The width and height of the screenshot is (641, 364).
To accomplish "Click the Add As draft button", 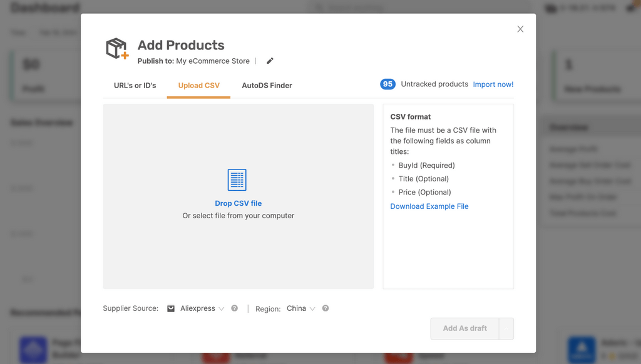I will [x=465, y=328].
